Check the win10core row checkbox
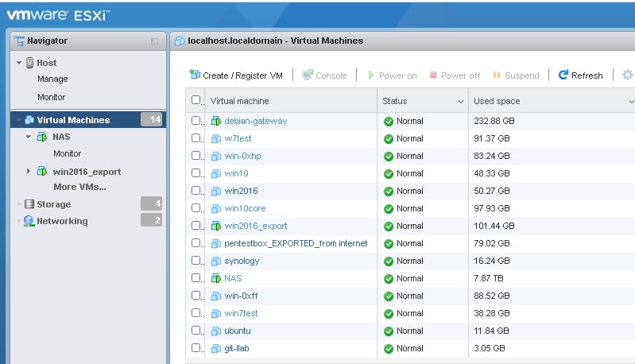Screen dimensions: 635x364 (x=196, y=207)
